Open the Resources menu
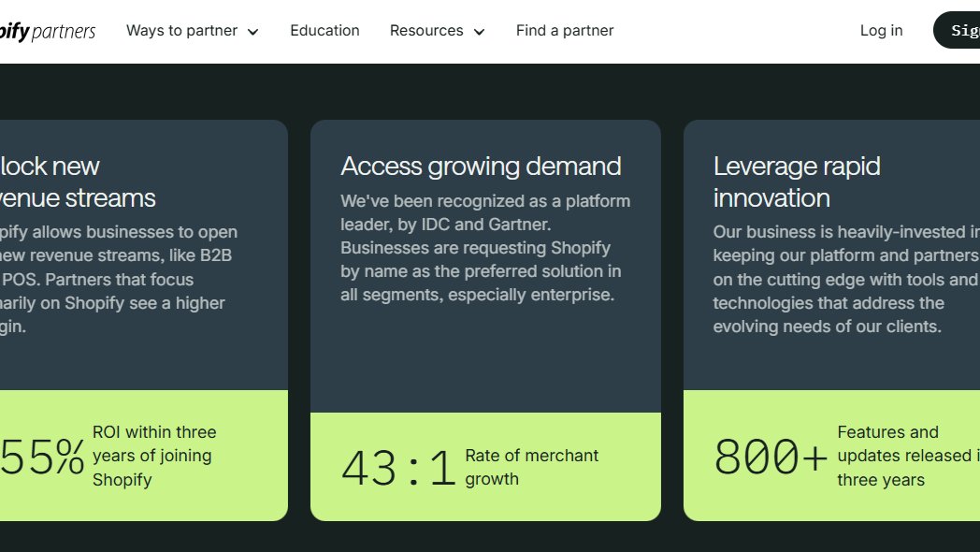Screen dimensions: 980x552 click(x=437, y=31)
